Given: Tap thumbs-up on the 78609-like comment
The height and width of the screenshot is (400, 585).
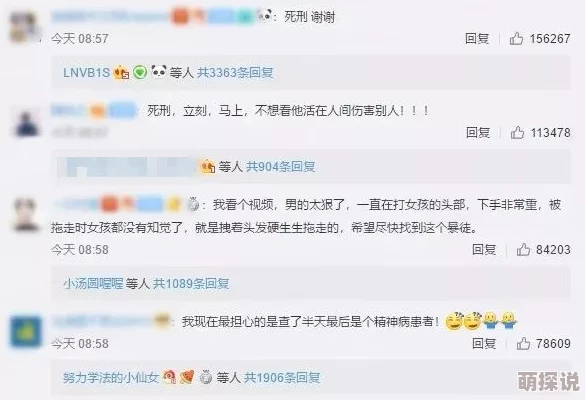Looking at the screenshot, I should point(523,343).
